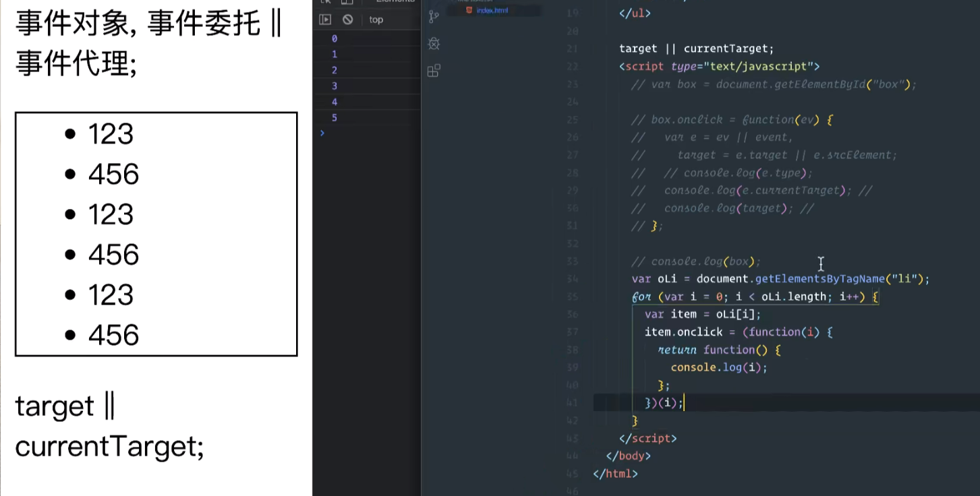
Task: Click the closing '</ul>' tag line
Action: [x=635, y=13]
